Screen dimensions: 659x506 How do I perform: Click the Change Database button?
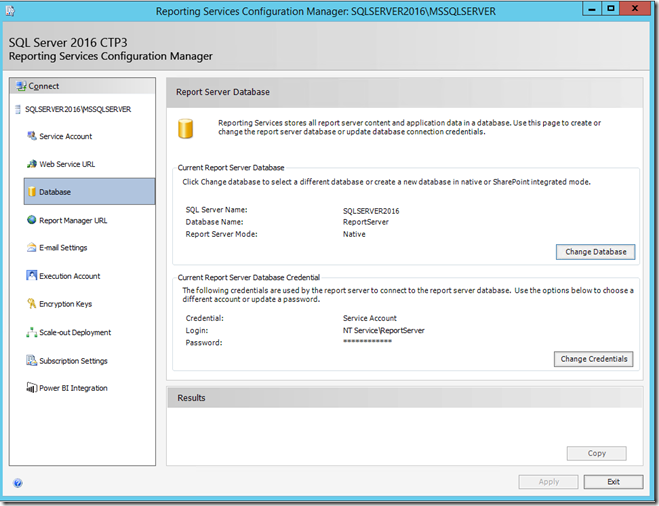[x=595, y=252]
